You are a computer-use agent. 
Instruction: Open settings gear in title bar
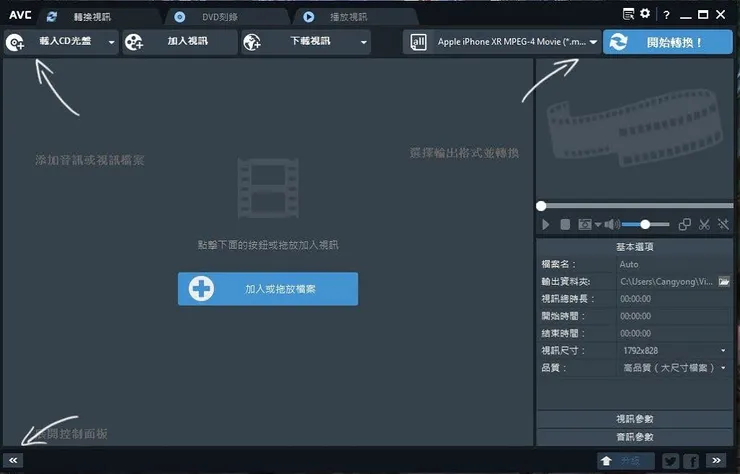pos(645,14)
